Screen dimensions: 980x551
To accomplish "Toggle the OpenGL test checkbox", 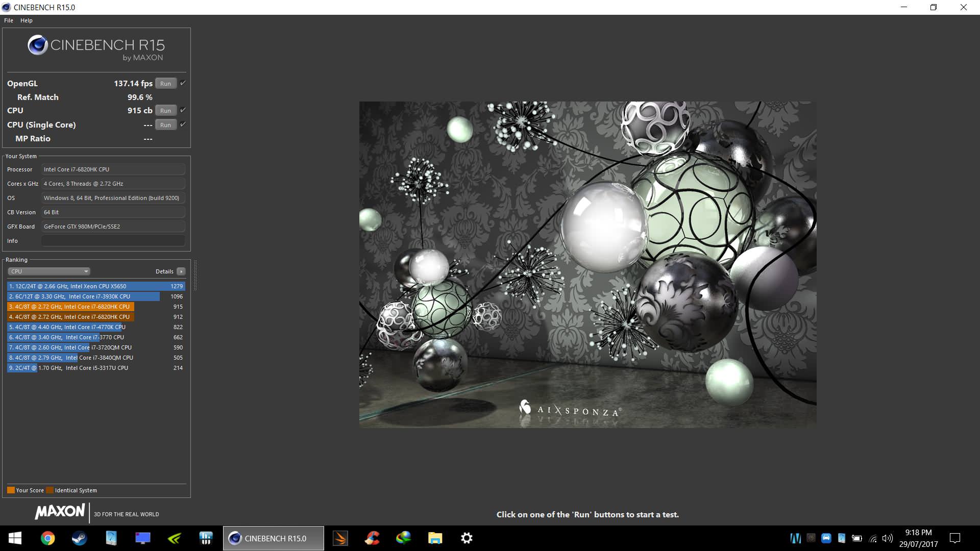I will [183, 83].
